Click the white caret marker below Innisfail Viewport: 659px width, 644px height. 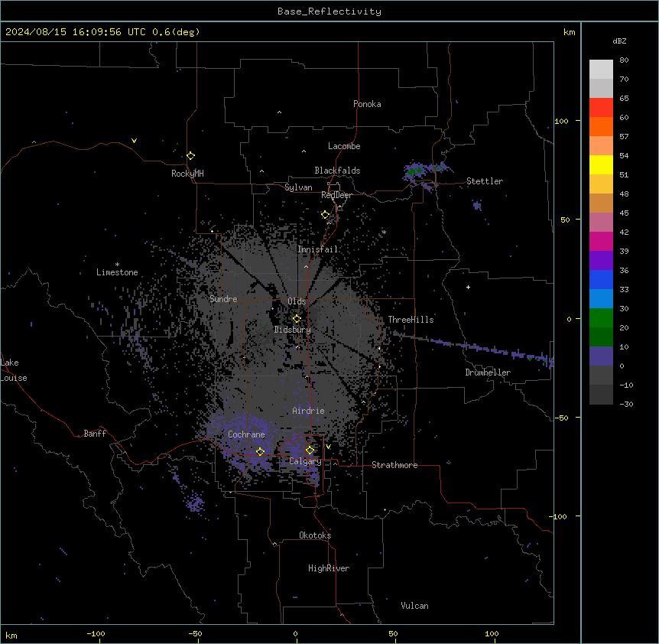[306, 266]
